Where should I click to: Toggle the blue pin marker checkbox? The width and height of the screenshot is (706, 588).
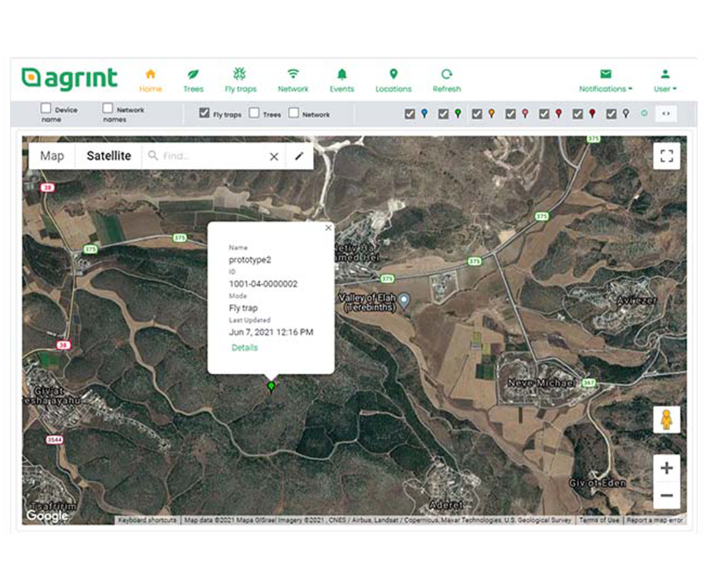410,114
